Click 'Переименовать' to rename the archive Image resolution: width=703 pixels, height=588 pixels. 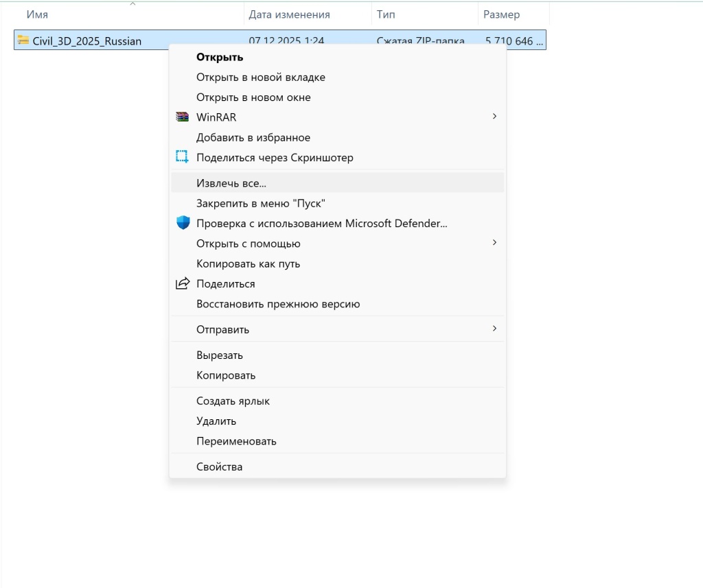tap(238, 440)
